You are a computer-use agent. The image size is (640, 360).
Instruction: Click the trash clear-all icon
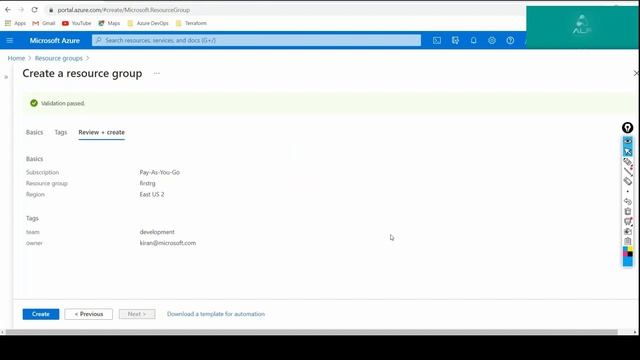pos(628,211)
